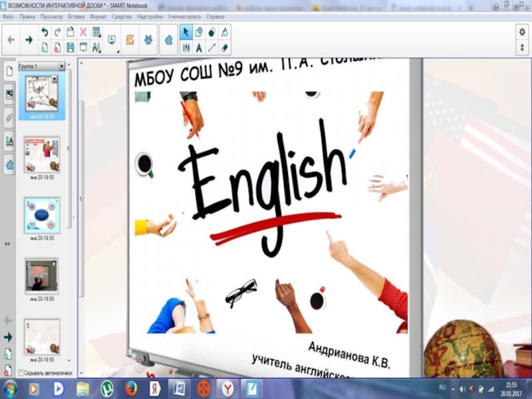This screenshot has width=532, height=399.
Task: Open the Справка menu
Action: coord(215,17)
